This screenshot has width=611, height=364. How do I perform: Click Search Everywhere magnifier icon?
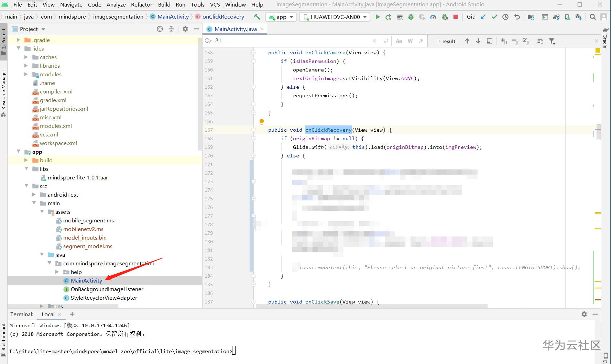coord(592,17)
